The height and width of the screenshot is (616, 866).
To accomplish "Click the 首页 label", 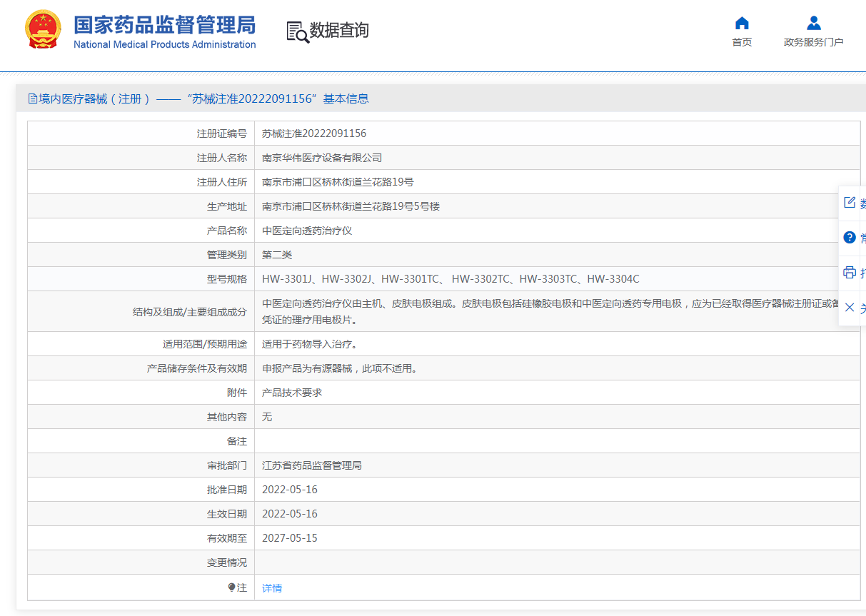I will (742, 42).
